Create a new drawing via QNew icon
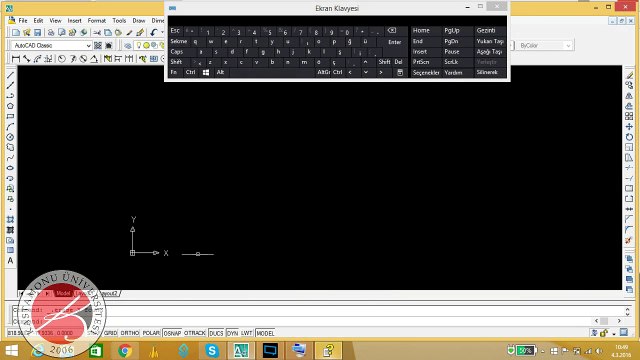 point(16,32)
